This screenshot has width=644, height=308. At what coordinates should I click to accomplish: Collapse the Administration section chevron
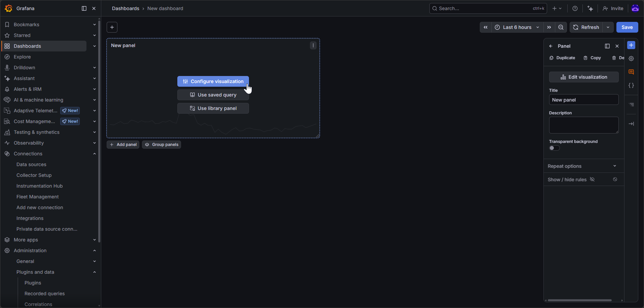tap(95, 251)
